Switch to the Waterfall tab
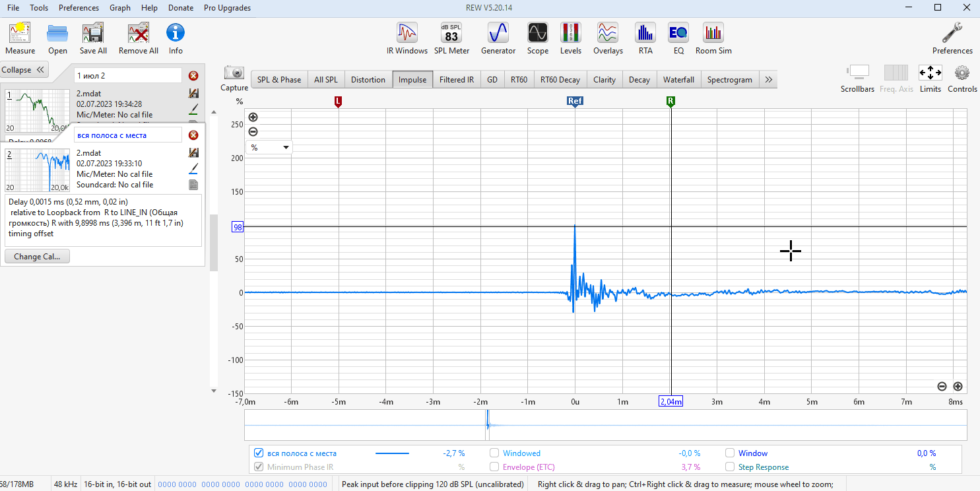 coord(678,80)
